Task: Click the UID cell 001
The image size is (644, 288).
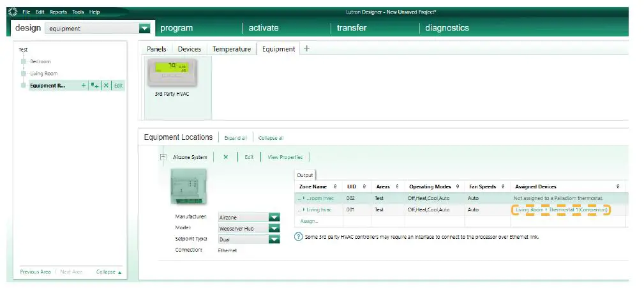Action: click(350, 209)
